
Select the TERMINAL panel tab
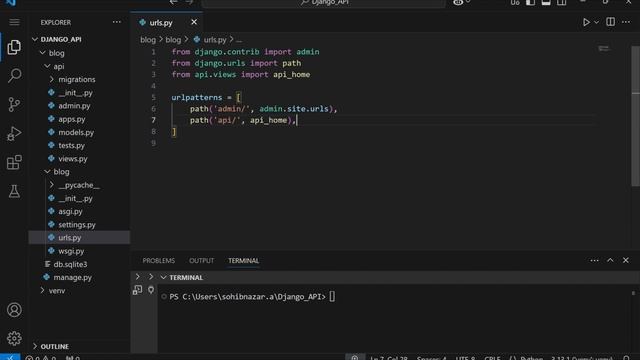(x=243, y=260)
